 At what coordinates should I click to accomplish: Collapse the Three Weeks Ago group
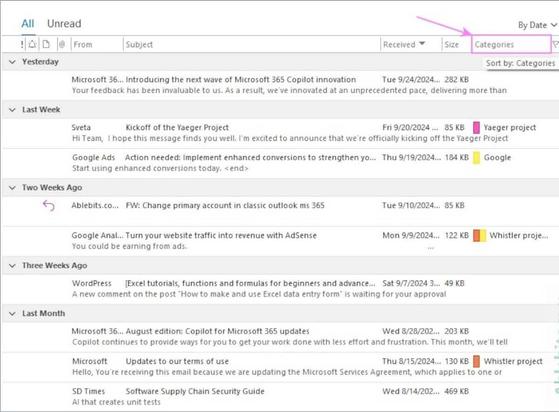coord(12,266)
